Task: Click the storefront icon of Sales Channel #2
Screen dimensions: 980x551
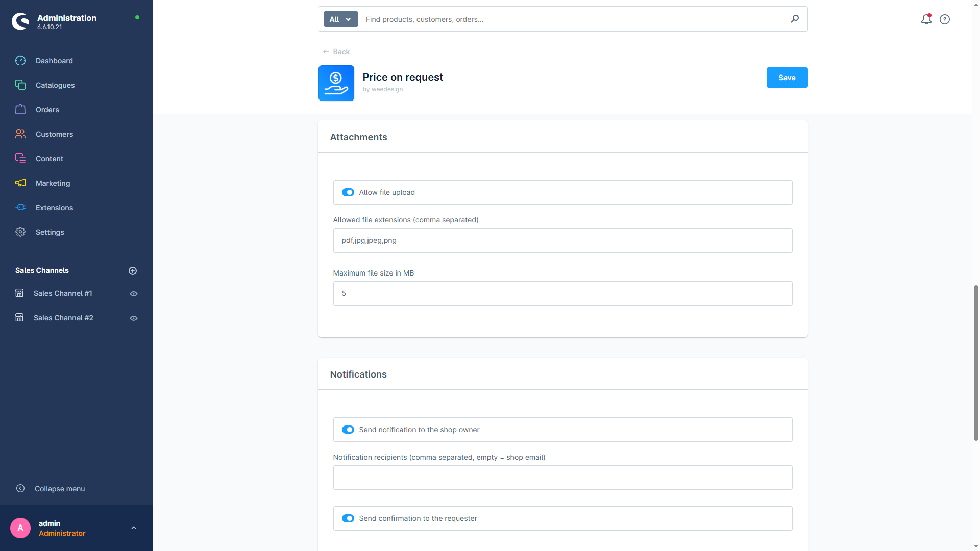Action: tap(19, 318)
